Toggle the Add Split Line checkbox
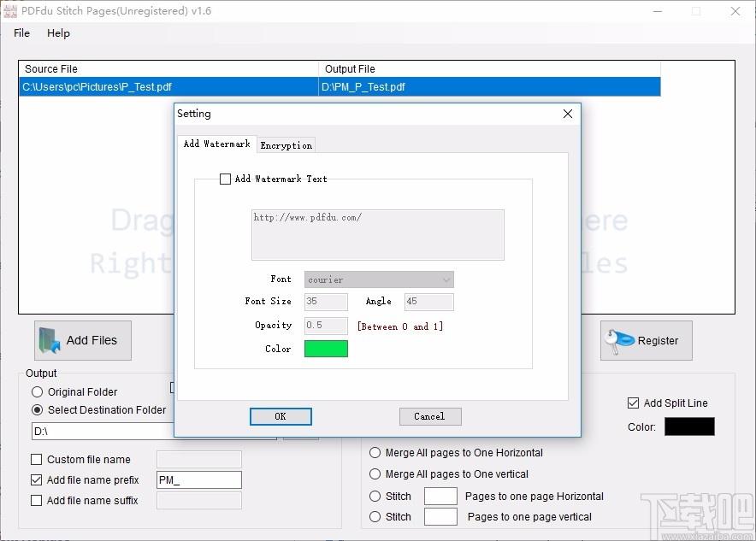This screenshot has width=756, height=541. coord(633,403)
